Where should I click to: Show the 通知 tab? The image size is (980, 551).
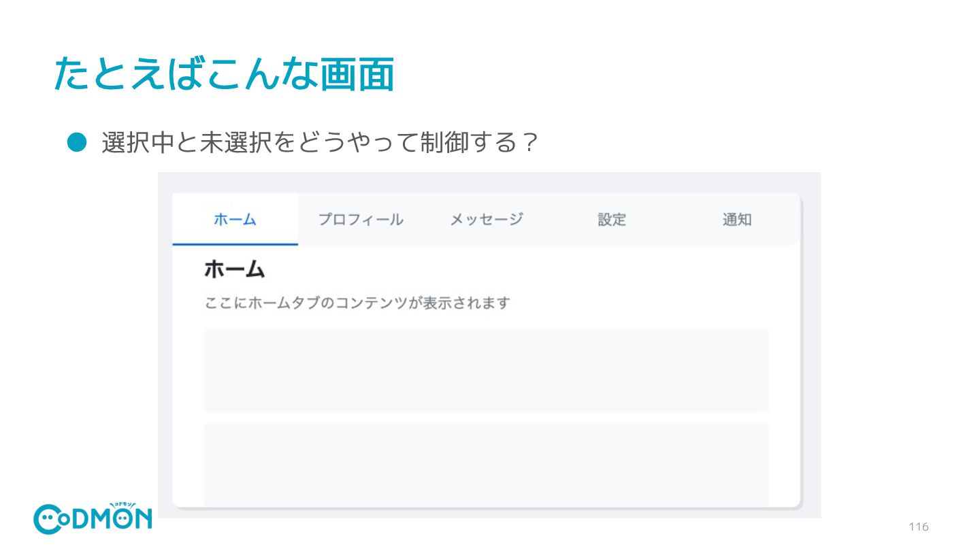tap(736, 219)
